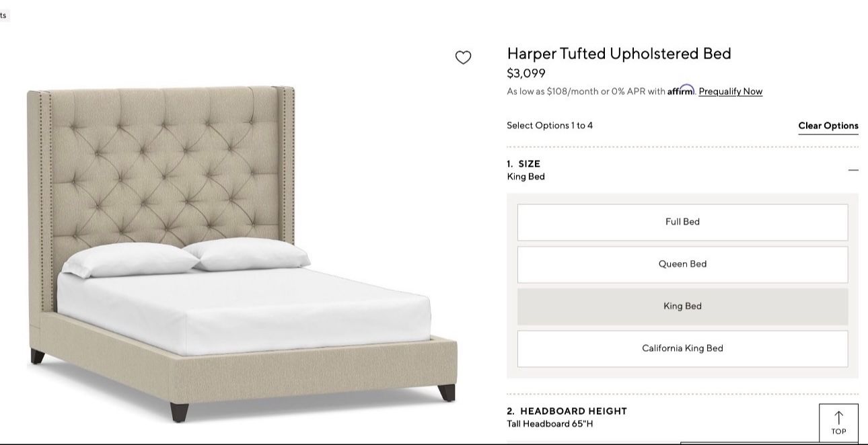Pick the California King Bed size

coord(682,348)
